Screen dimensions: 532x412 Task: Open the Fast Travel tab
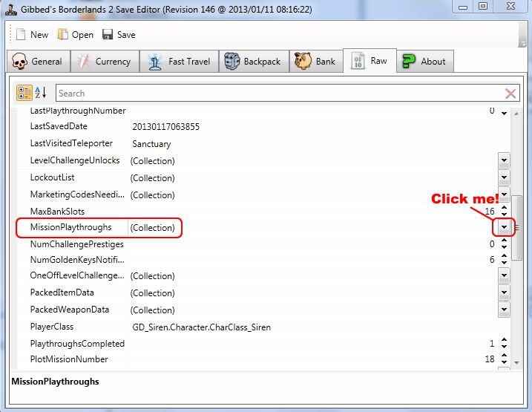(179, 62)
